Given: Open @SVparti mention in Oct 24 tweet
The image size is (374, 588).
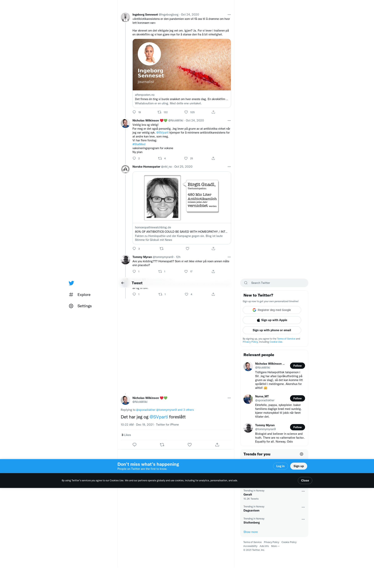Looking at the screenshot, I should point(162,133).
